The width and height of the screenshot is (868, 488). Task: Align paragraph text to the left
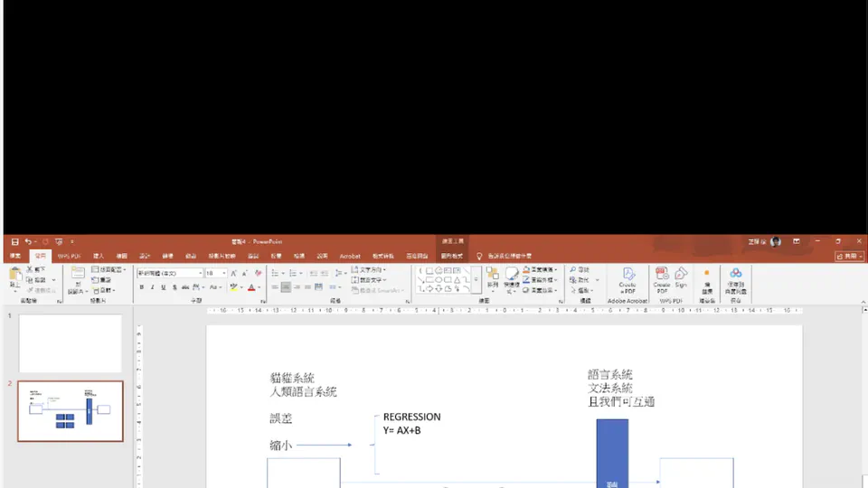click(x=275, y=287)
